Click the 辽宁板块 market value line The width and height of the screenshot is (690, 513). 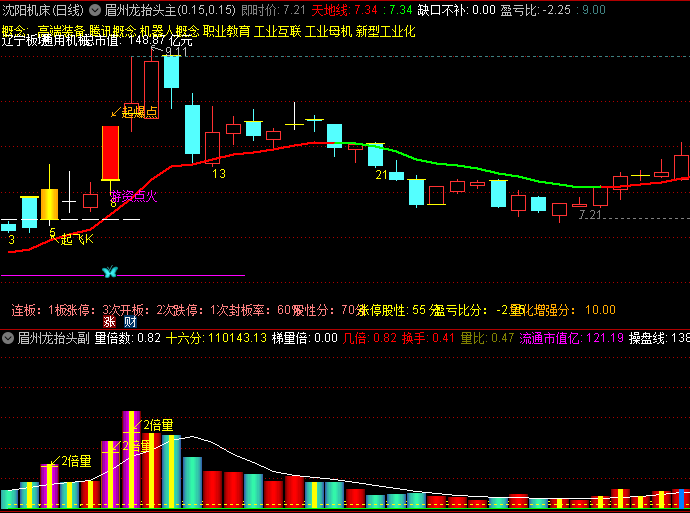click(97, 40)
